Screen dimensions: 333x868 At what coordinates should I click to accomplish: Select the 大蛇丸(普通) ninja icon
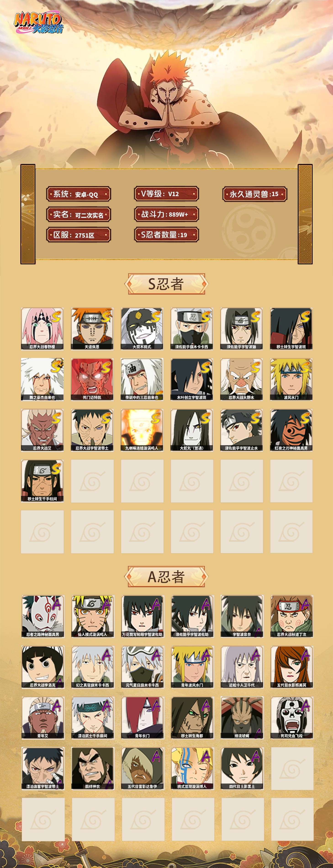click(192, 430)
